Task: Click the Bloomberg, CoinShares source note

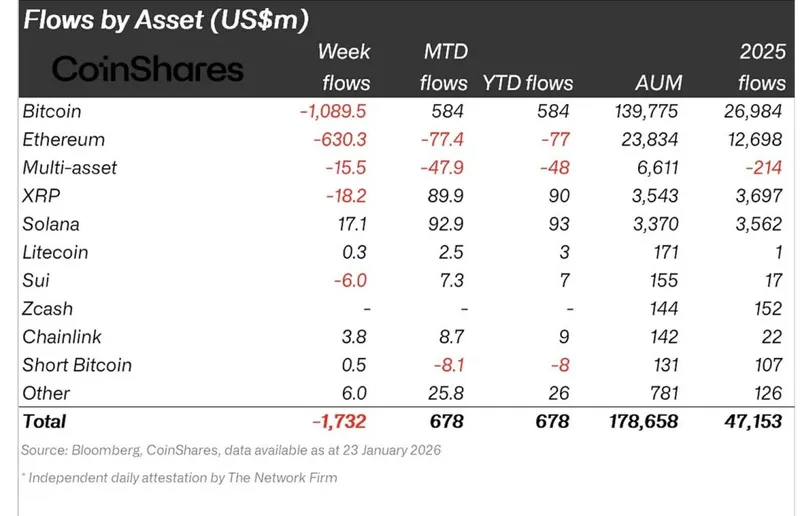Action: (231, 450)
